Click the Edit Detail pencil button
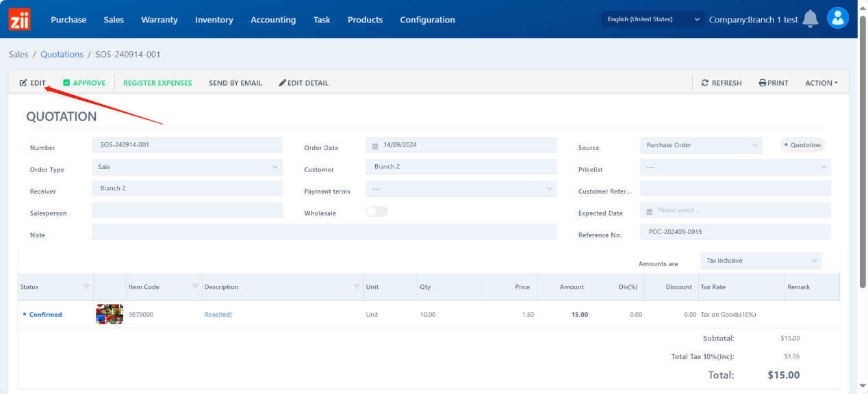 [x=304, y=83]
